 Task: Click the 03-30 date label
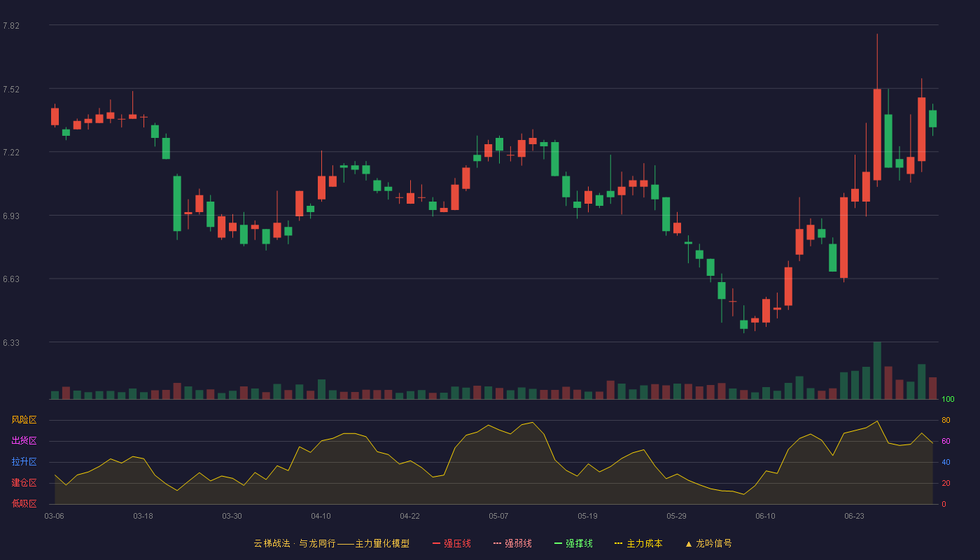[x=232, y=516]
